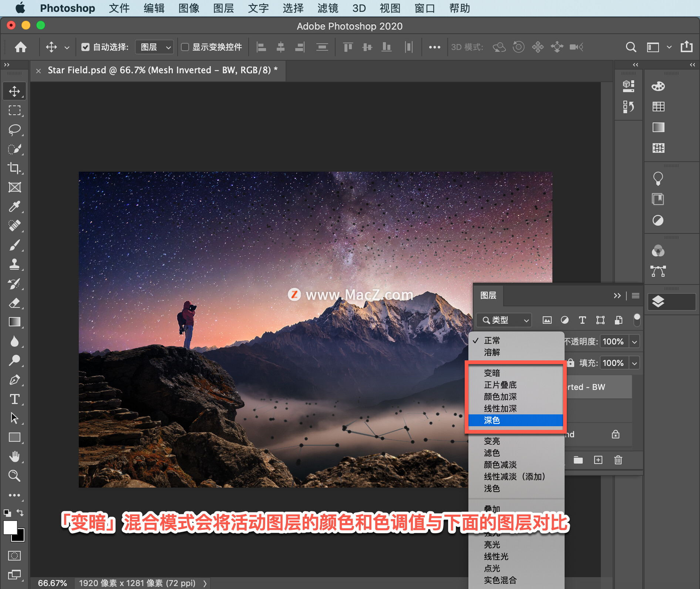
Task: Select the Lasso tool
Action: coord(14,130)
